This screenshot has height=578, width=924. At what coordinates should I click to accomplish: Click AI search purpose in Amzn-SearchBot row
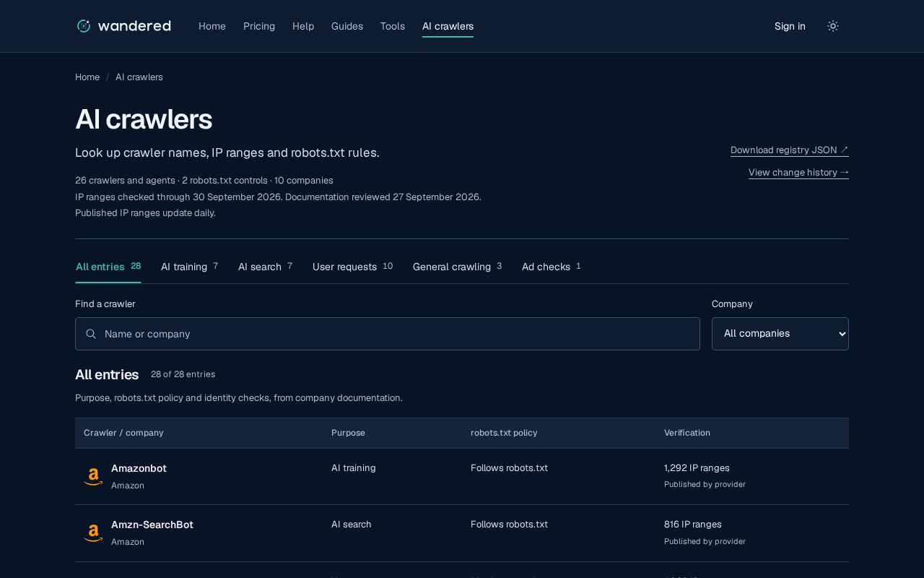click(x=352, y=525)
